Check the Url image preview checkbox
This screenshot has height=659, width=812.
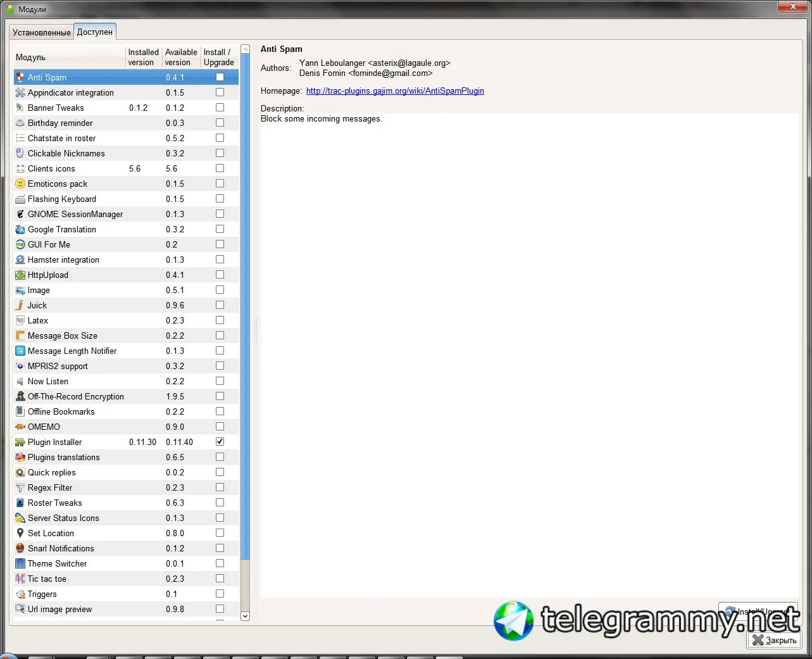click(220, 609)
